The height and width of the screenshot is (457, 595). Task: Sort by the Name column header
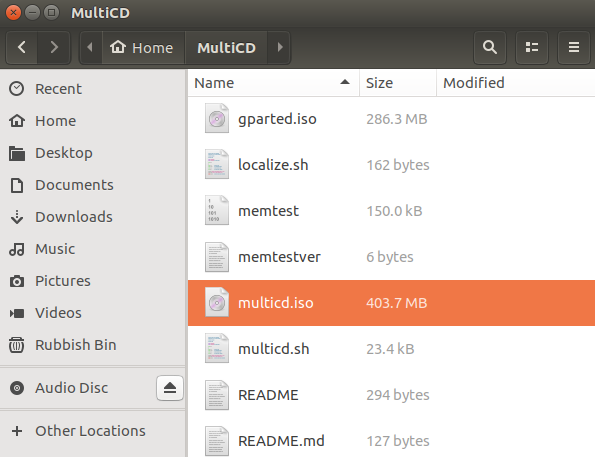pos(273,83)
